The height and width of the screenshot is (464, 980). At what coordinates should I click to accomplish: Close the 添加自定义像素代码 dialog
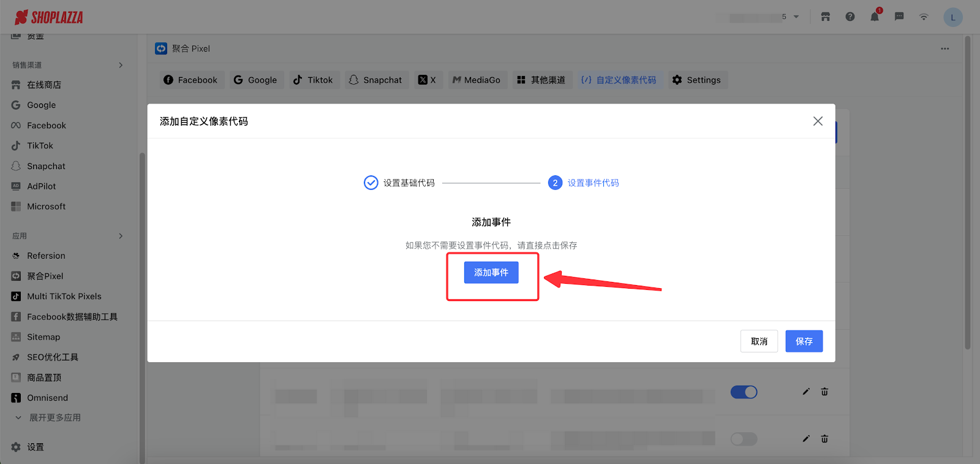coord(818,121)
